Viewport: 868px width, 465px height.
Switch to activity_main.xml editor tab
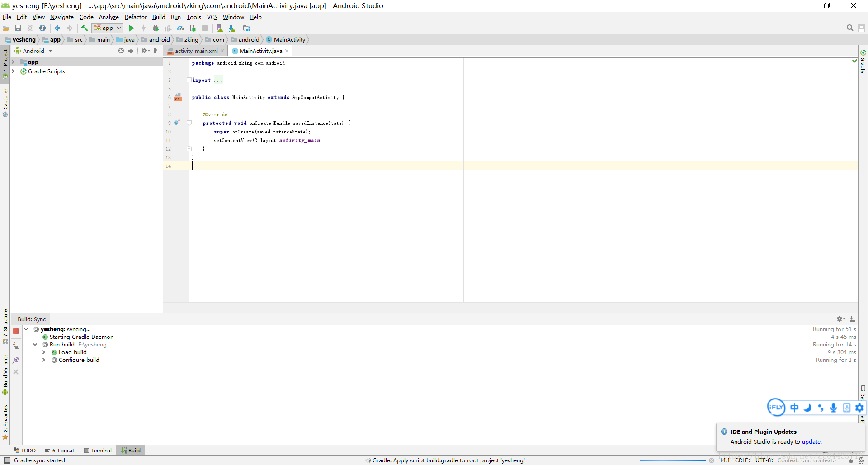(x=196, y=51)
